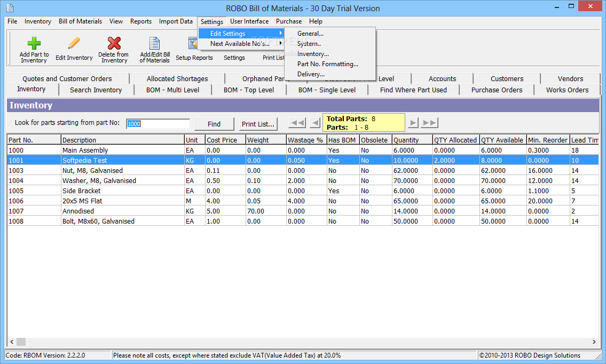The width and height of the screenshot is (606, 364).
Task: Open the Delivery... settings option
Action: pyautogui.click(x=311, y=74)
